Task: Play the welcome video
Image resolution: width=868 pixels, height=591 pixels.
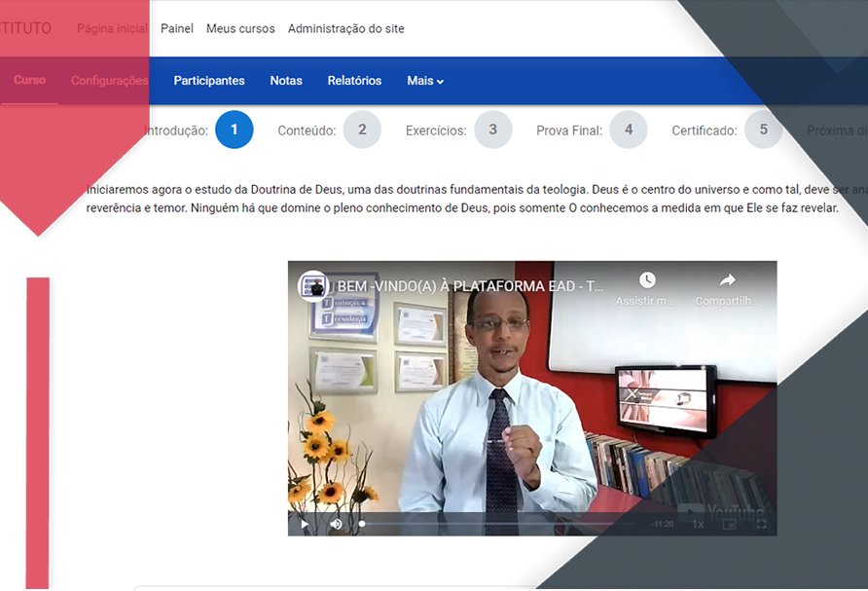Action: (x=305, y=524)
